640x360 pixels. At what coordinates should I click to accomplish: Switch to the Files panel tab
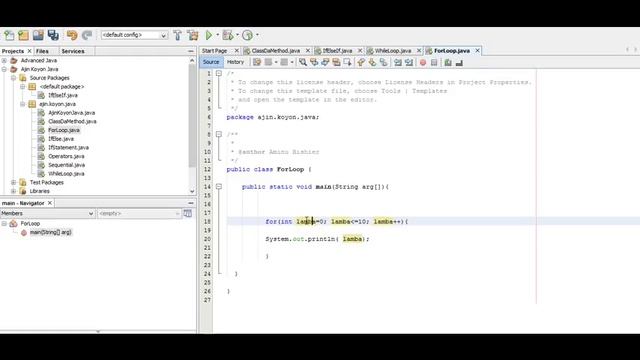(42, 51)
